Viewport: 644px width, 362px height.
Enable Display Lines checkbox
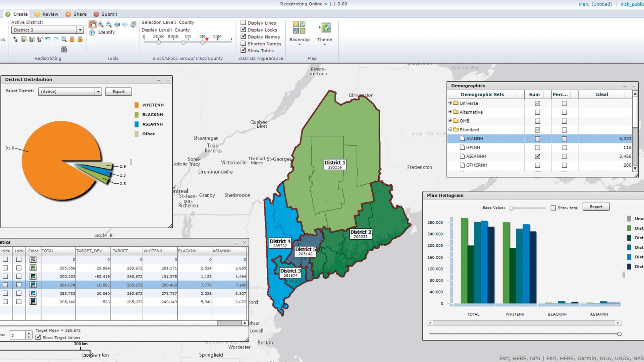(243, 23)
